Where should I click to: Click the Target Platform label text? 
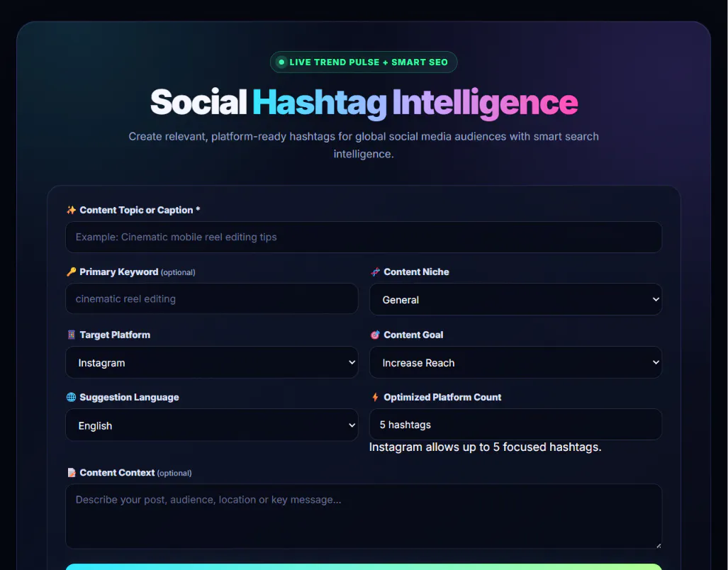(115, 335)
